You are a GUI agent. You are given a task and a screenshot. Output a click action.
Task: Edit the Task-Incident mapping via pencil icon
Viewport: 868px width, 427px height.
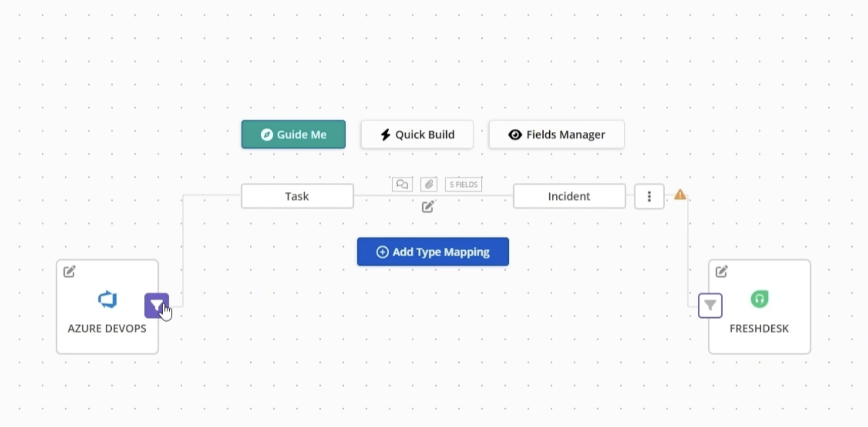pyautogui.click(x=428, y=206)
